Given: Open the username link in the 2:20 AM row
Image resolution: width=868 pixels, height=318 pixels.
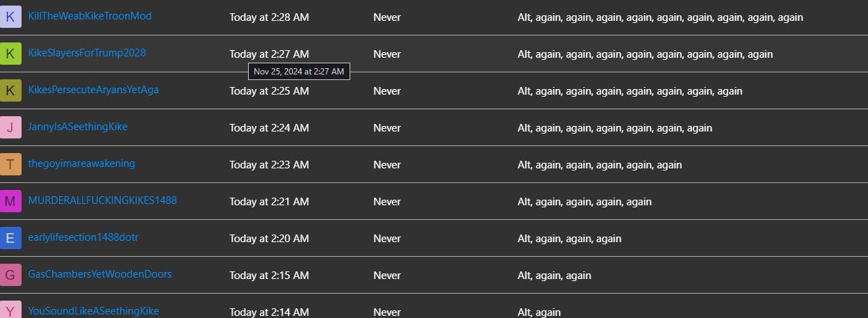Looking at the screenshot, I should coord(83,237).
